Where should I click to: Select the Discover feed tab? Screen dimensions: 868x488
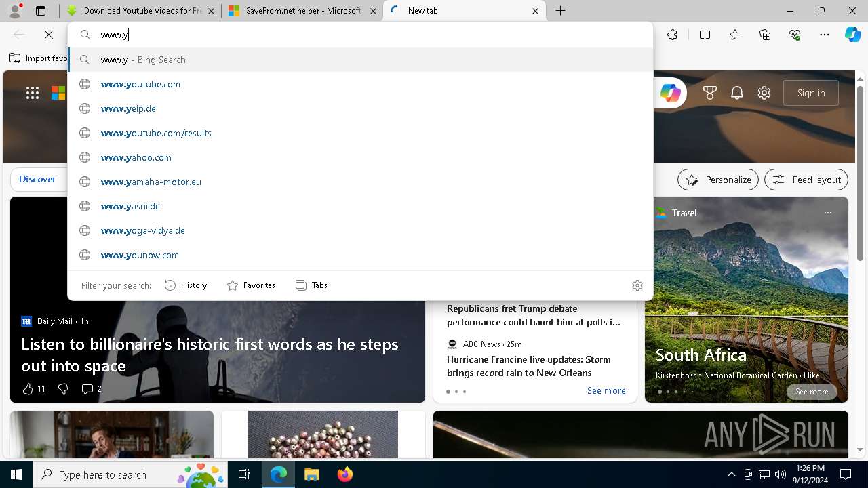pos(37,179)
